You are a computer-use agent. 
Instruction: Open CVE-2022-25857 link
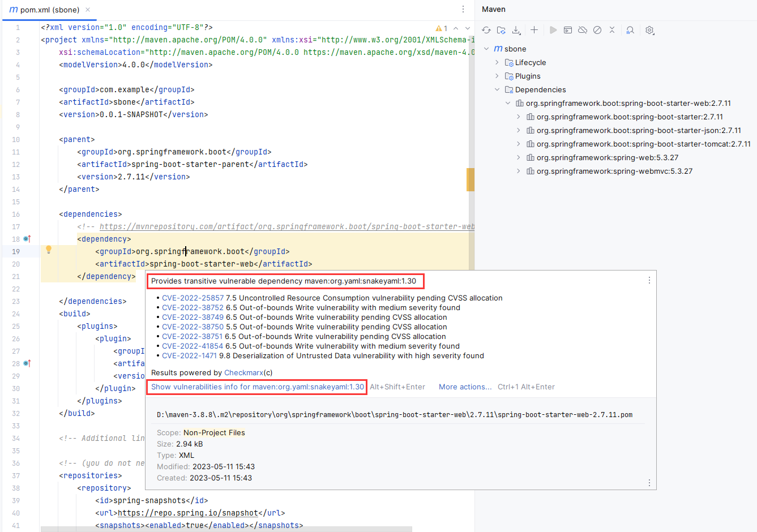click(x=193, y=298)
